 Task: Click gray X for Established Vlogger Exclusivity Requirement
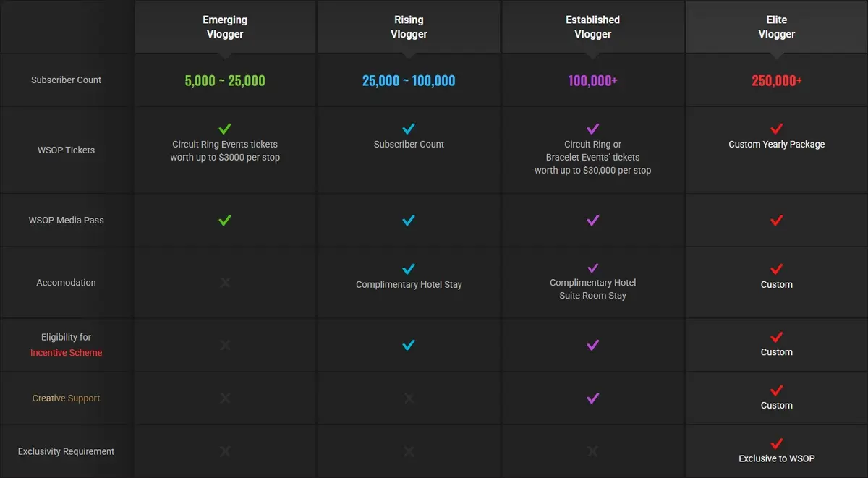point(593,451)
